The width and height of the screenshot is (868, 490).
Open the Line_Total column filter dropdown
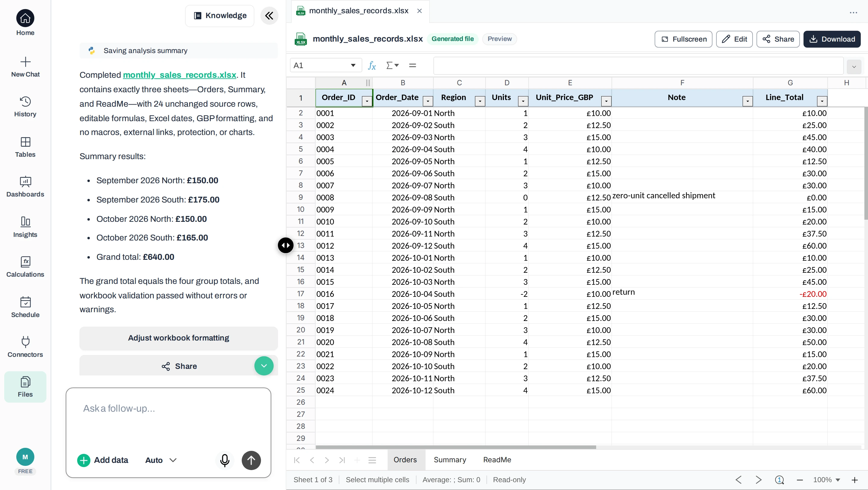point(822,101)
